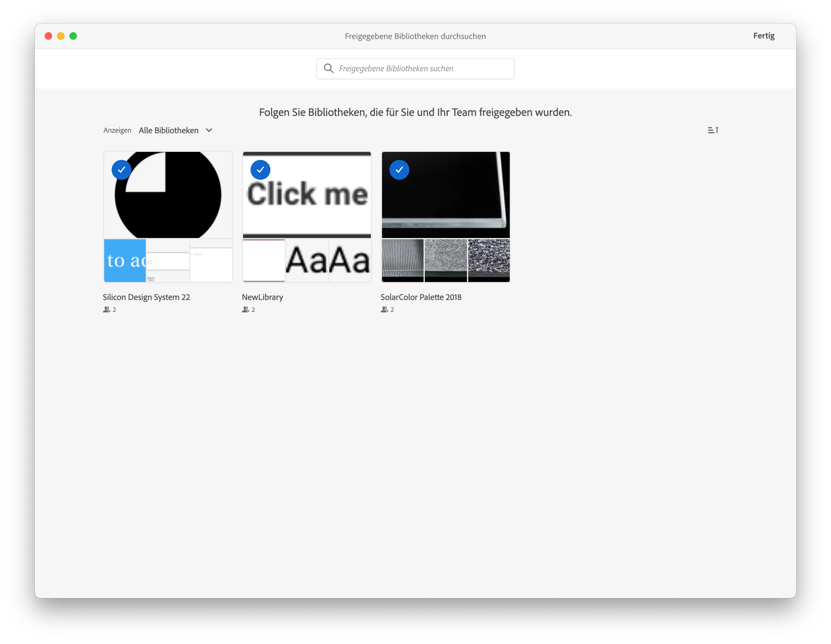Screen dimensions: 831x644
Task: Click collaborators icon under Silicon Design System 22
Action: coord(107,310)
